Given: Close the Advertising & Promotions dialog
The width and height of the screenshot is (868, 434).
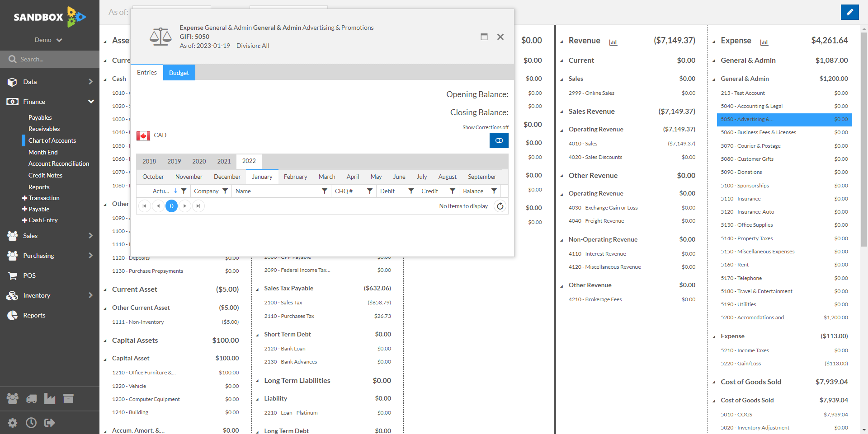Looking at the screenshot, I should (x=500, y=37).
